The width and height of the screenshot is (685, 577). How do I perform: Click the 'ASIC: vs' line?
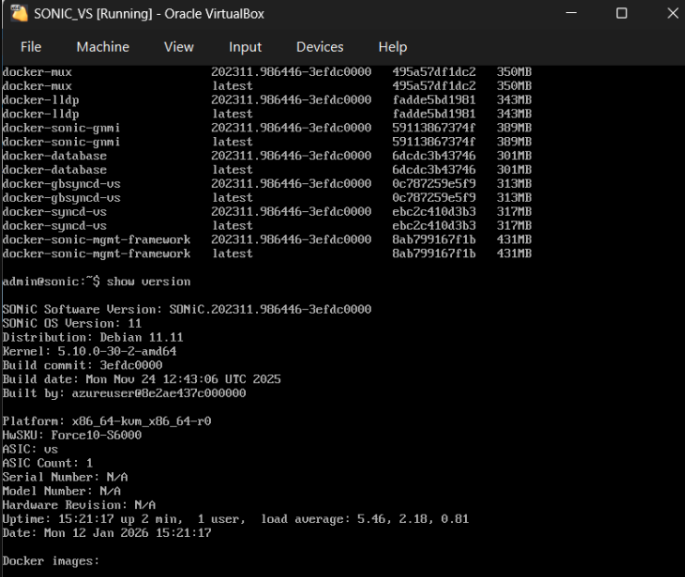(30, 449)
